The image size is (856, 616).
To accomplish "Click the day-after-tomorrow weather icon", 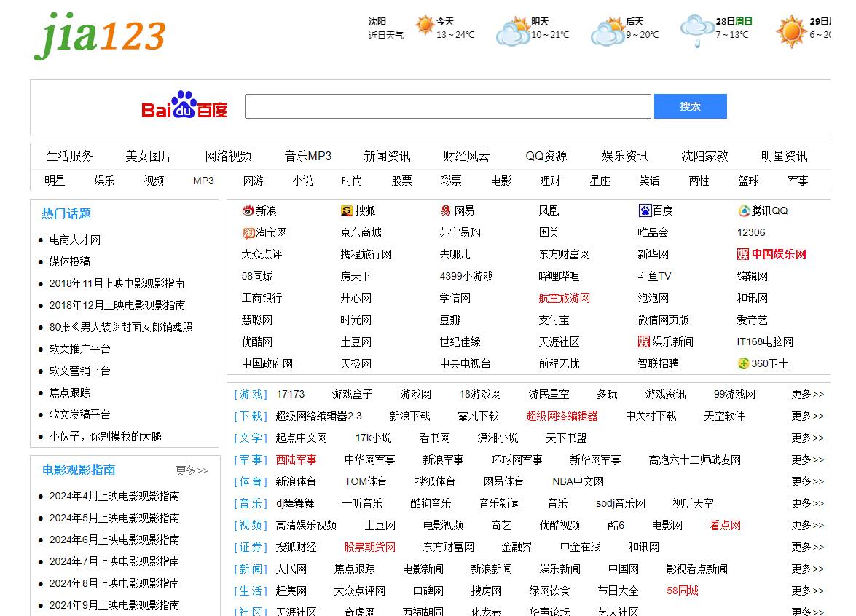I will [608, 31].
